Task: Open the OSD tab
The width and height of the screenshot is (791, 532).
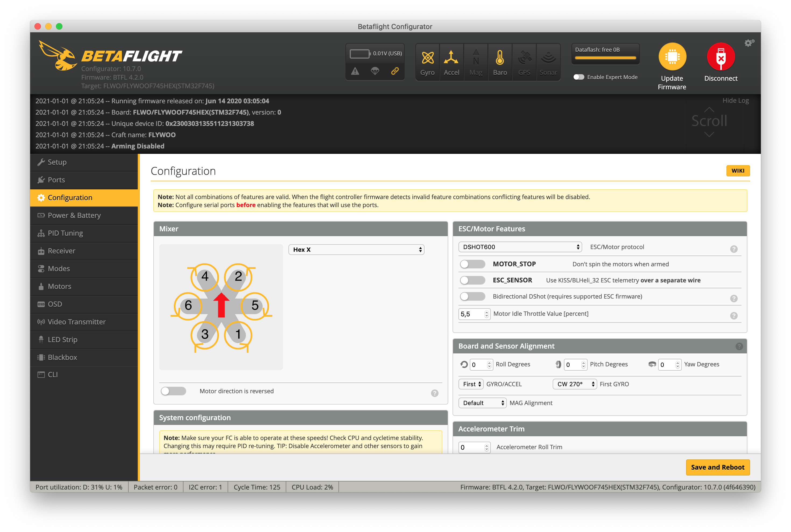Action: point(84,304)
